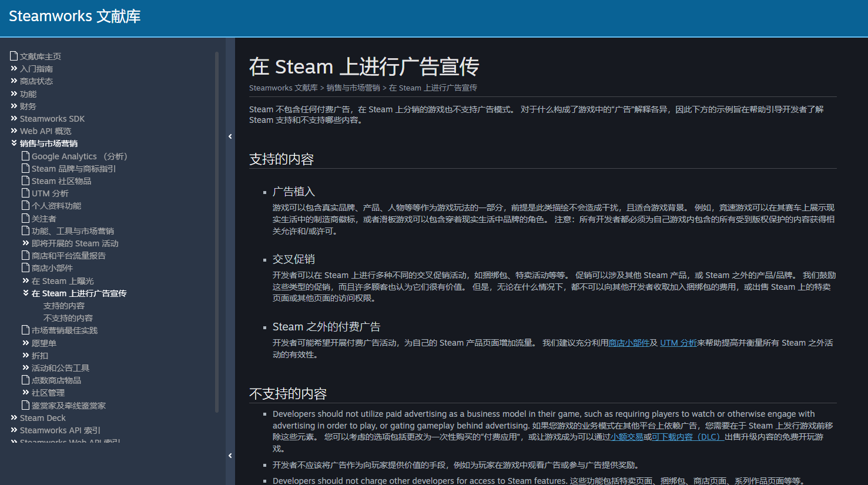Click the 交叉促销 list heading
Image resolution: width=868 pixels, height=485 pixels.
(294, 259)
